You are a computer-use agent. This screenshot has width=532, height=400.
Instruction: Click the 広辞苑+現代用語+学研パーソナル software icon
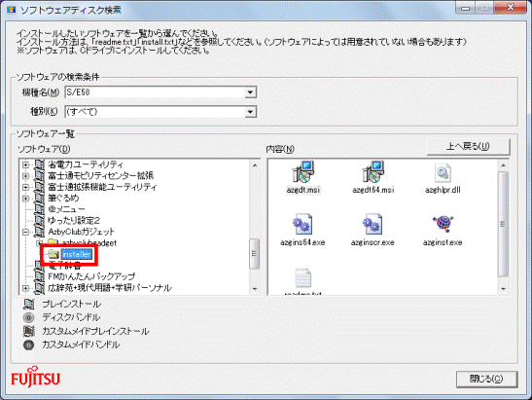pos(39,288)
